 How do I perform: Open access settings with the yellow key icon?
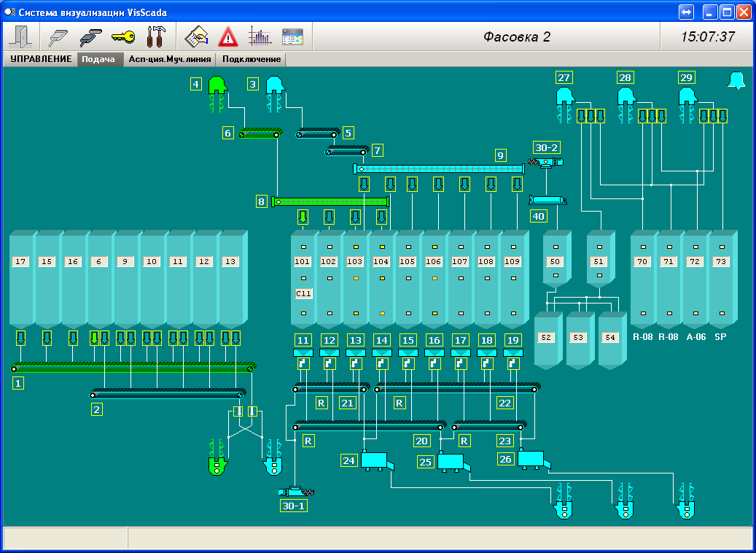point(122,36)
